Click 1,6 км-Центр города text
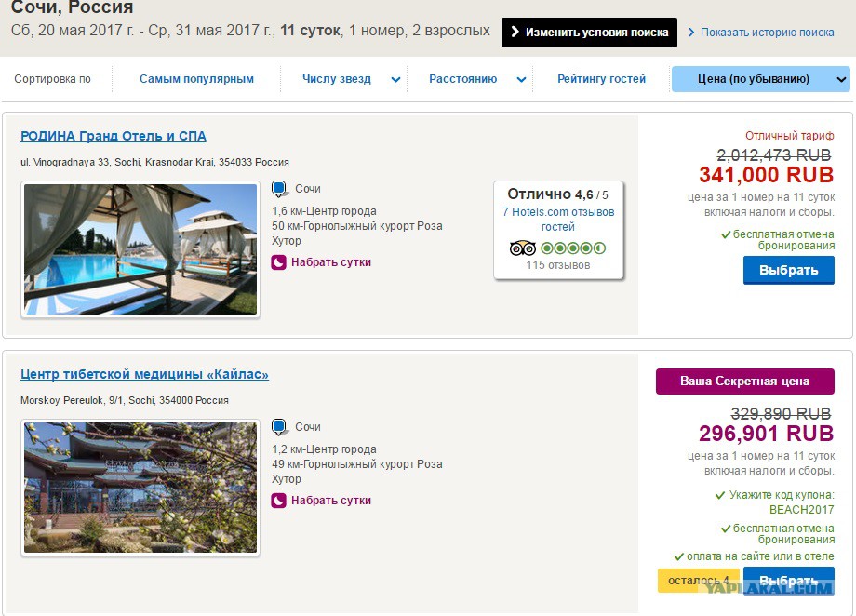The image size is (856, 616). 325,211
